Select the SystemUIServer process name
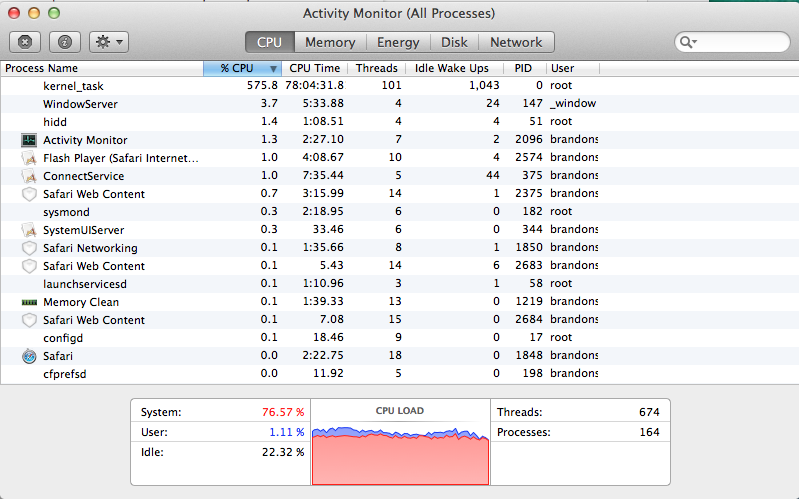Screen dimensions: 799x499 click(84, 230)
